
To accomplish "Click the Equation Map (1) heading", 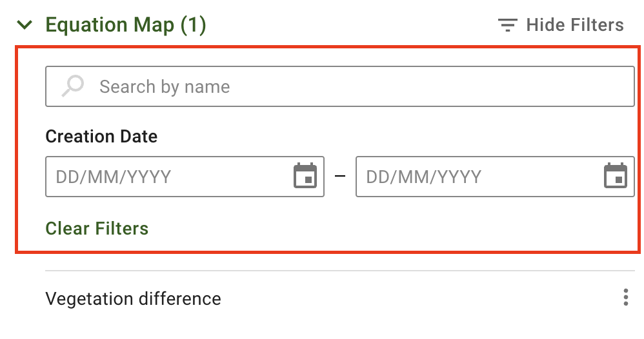I will [x=125, y=25].
